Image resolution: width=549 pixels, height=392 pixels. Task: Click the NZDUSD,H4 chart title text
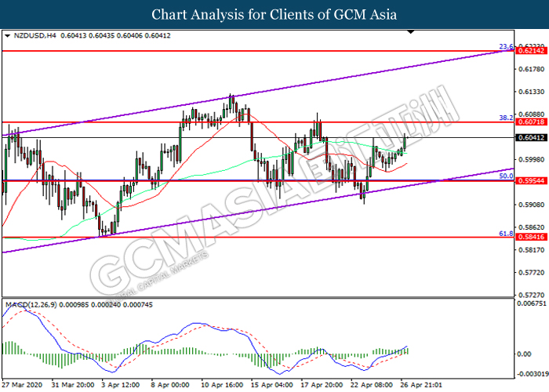(35, 36)
